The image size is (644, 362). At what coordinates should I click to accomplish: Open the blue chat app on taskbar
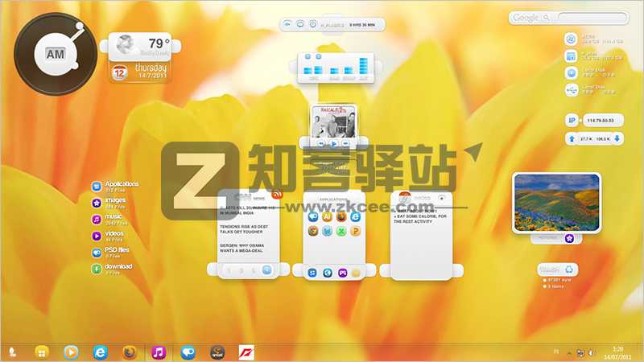click(x=188, y=352)
